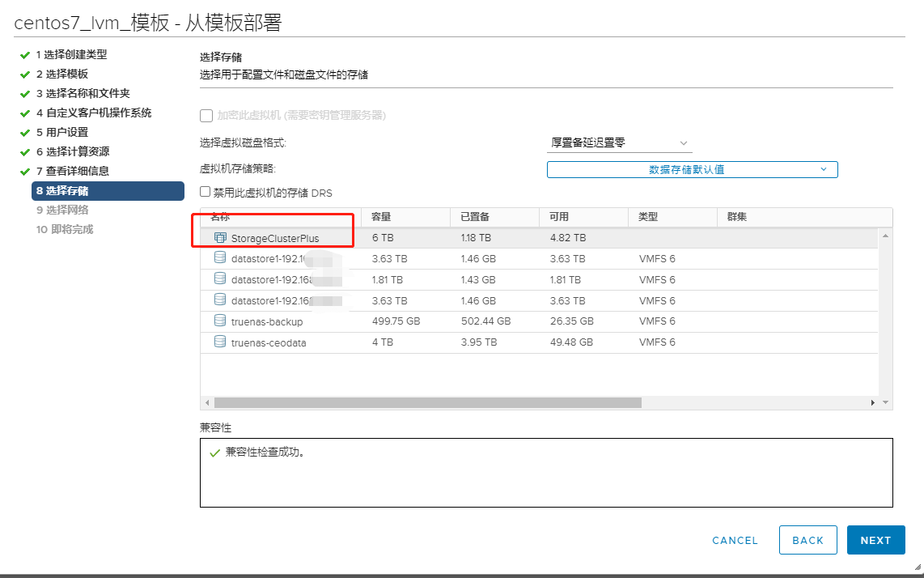The image size is (924, 578).
Task: Expand the 虚拟机存储策略 dropdown showing 数据存储默认值
Action: point(692,169)
